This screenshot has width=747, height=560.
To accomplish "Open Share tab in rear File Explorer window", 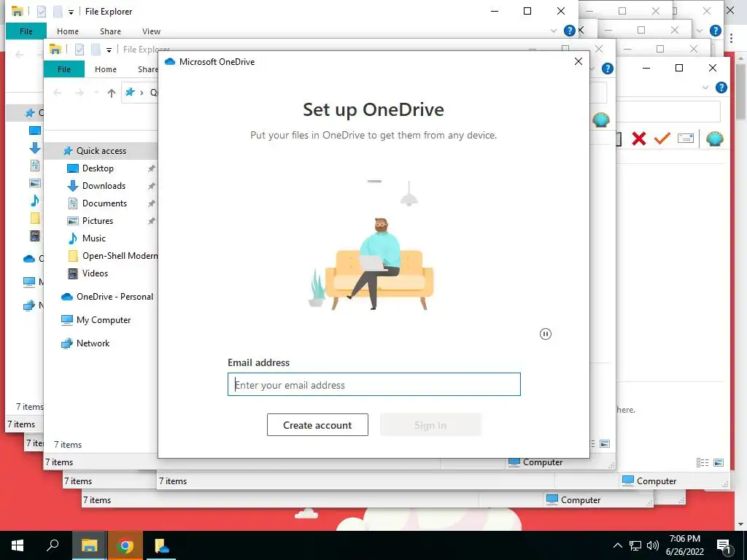I will coord(110,31).
